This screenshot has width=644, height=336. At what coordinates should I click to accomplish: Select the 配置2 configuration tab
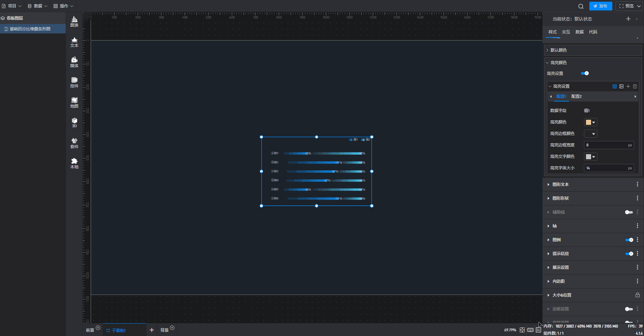[576, 96]
